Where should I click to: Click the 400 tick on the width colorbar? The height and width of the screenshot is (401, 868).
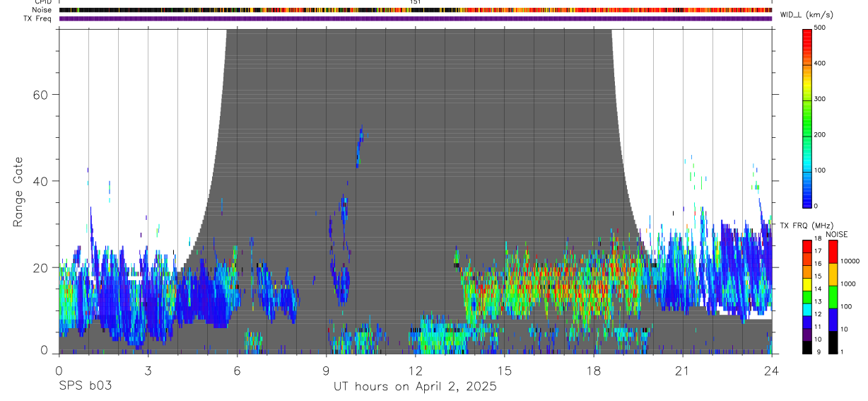point(821,63)
